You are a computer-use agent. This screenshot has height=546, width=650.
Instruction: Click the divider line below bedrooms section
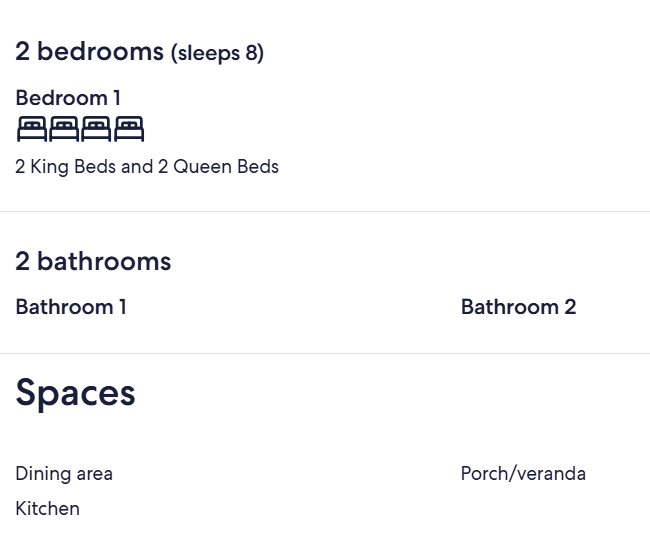(325, 211)
